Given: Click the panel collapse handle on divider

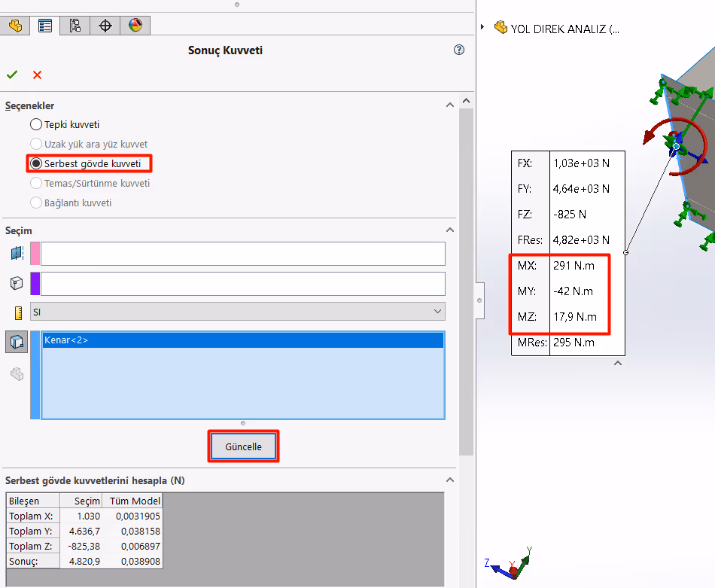Looking at the screenshot, I should coord(479,300).
